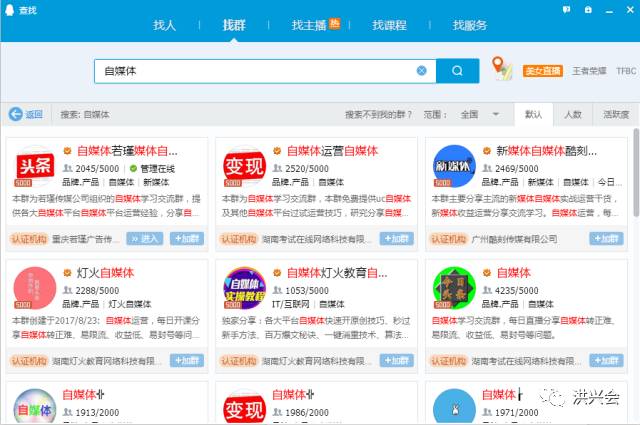The height and width of the screenshot is (425, 640).
Task: Click verified badge beside 自媒体灯火教育自
Action: click(277, 273)
